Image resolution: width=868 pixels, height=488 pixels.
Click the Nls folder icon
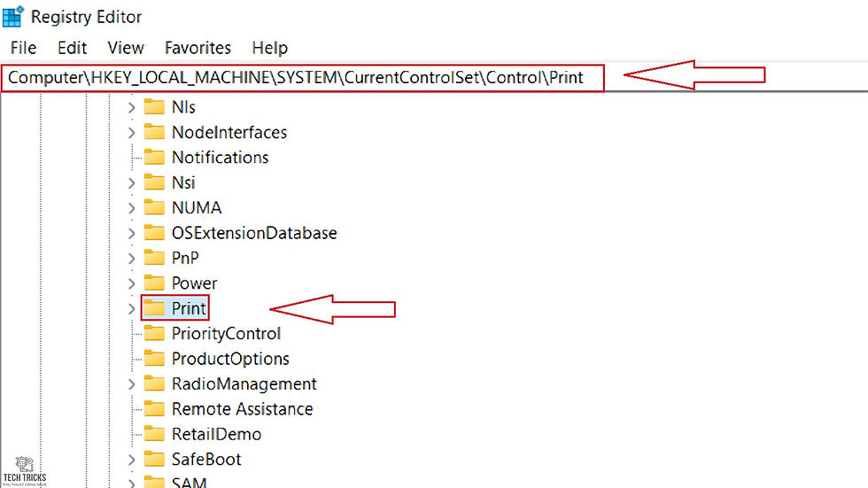(x=154, y=106)
